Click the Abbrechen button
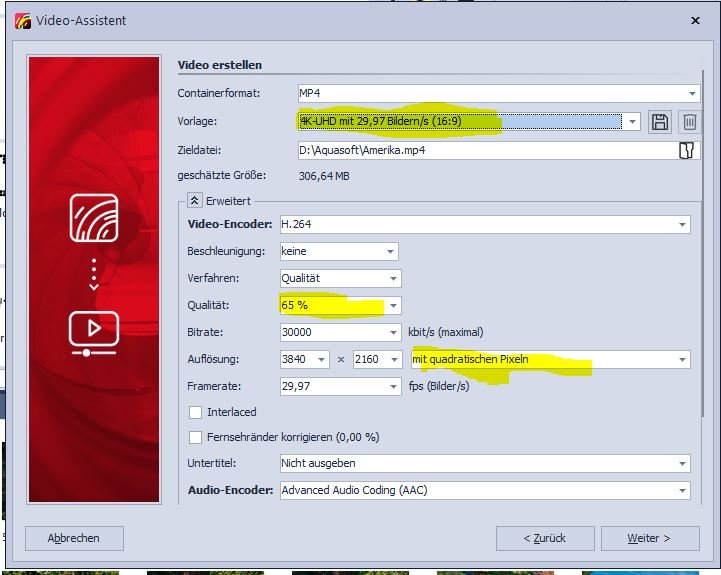This screenshot has height=575, width=721. click(74, 538)
